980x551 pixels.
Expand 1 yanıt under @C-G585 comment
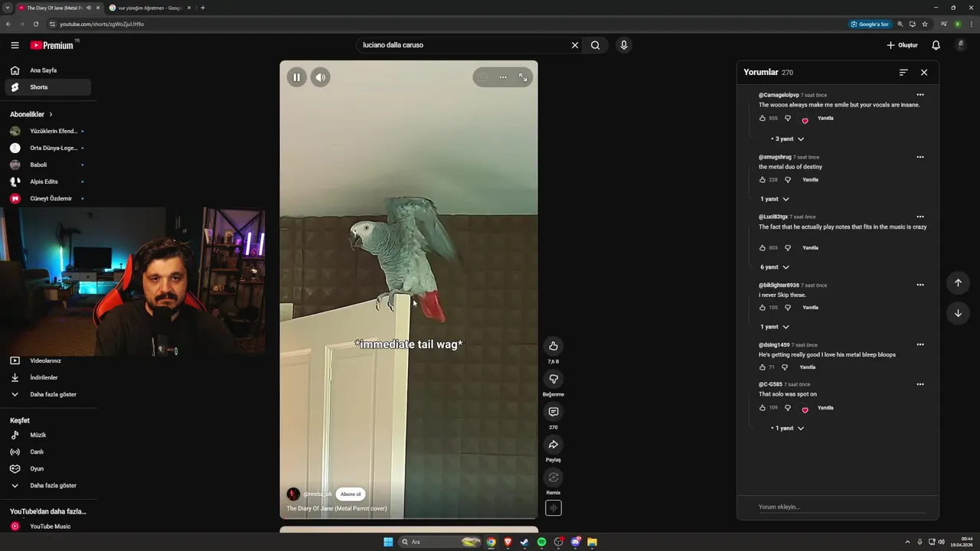[x=788, y=428]
